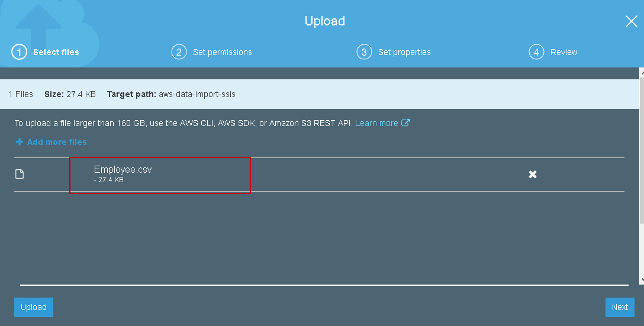Click the external link icon after Learn more
644x326 pixels.
[x=406, y=123]
